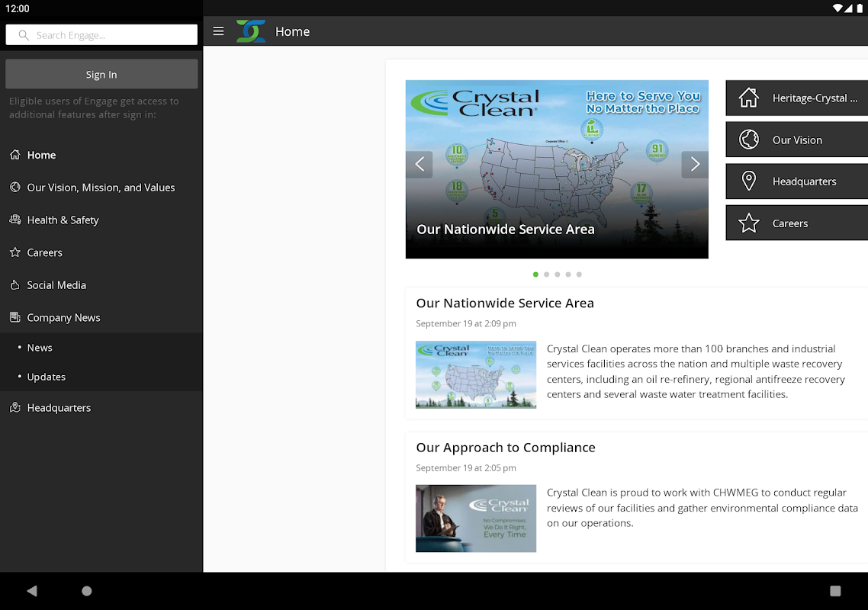Select the third carousel dot indicator
The width and height of the screenshot is (868, 610).
[558, 274]
